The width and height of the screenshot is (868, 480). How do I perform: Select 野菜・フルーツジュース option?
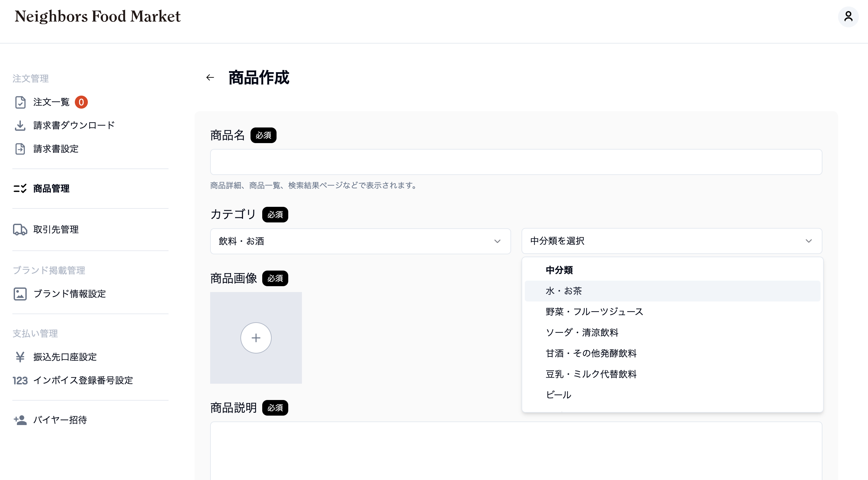pyautogui.click(x=672, y=312)
